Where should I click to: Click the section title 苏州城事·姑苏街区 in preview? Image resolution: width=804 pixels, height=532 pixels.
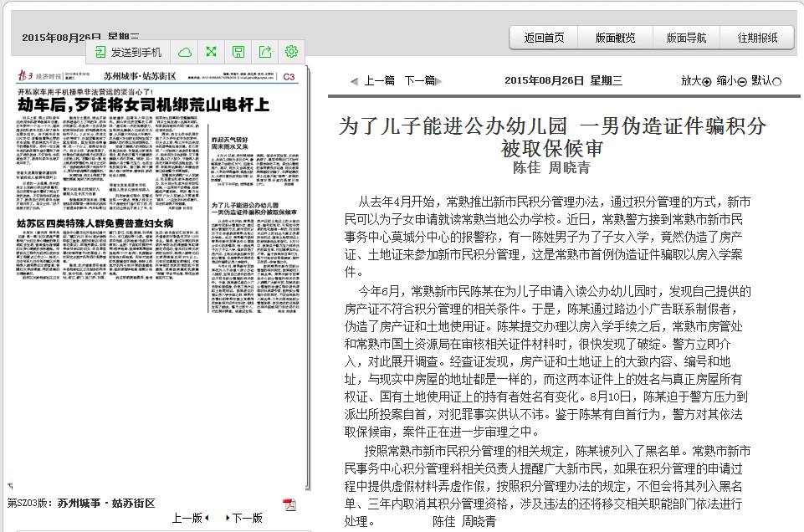coord(140,76)
